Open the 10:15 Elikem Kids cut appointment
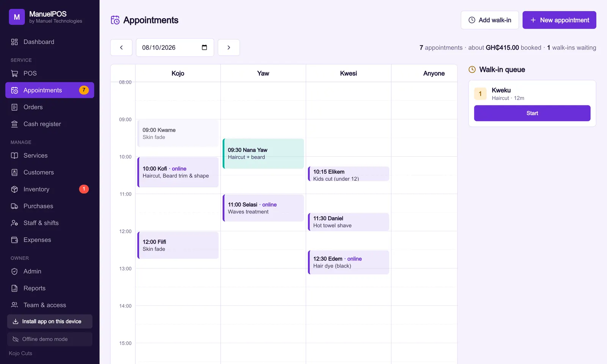This screenshot has height=364, width=607. [349, 174]
